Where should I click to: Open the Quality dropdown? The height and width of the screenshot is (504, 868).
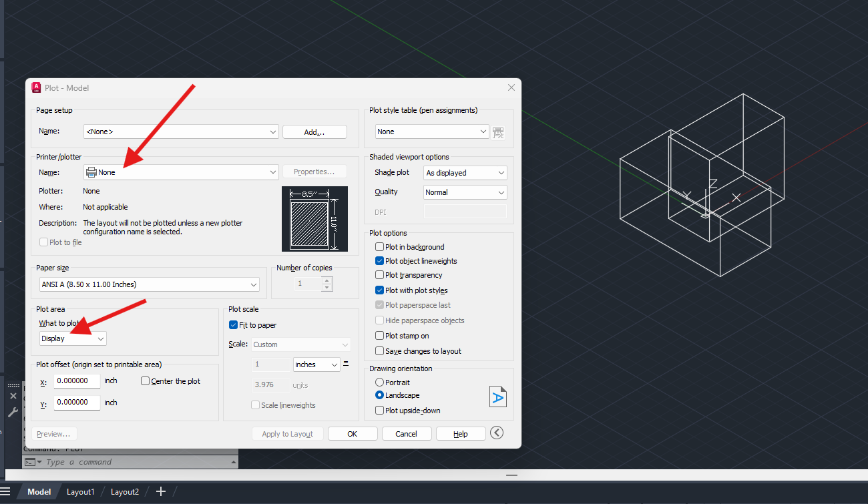click(x=465, y=192)
